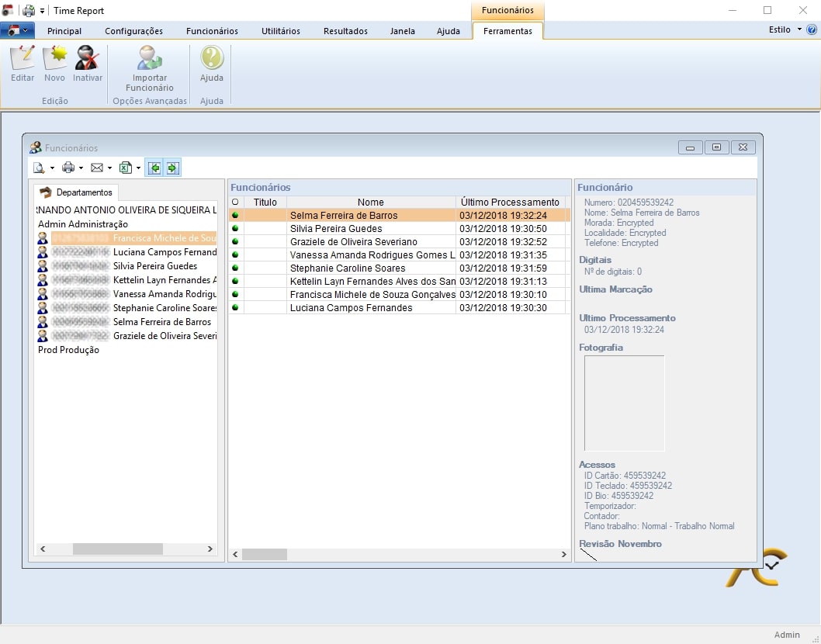Select Silvia Pereira Guedes row in employee table
The image size is (821, 644).
(x=336, y=229)
